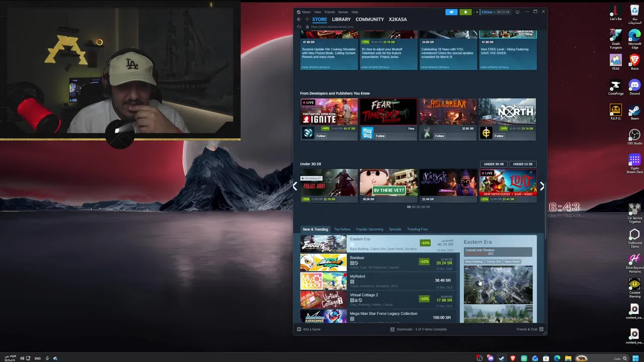Open the View menu

click(x=317, y=12)
